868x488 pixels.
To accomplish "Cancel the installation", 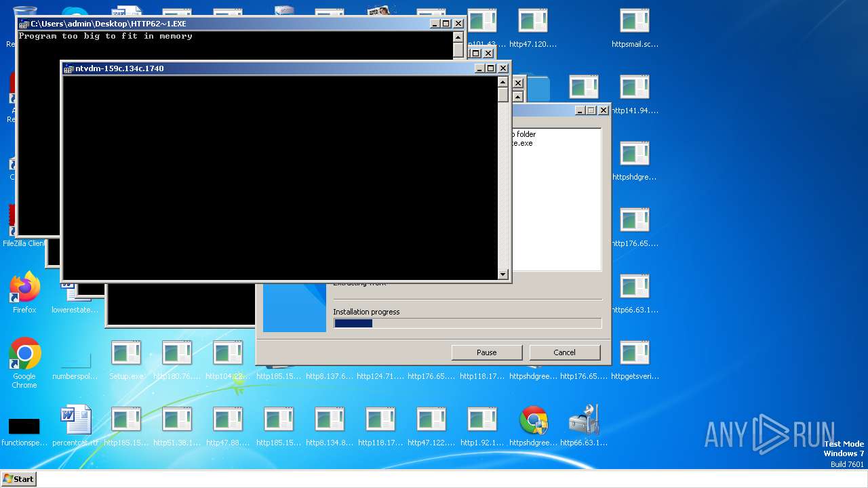I will pos(564,352).
